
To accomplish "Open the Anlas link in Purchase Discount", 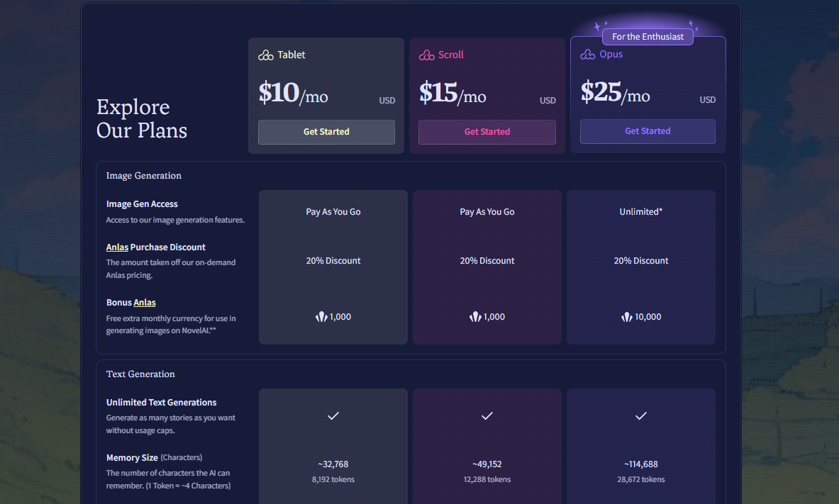I will [x=117, y=247].
